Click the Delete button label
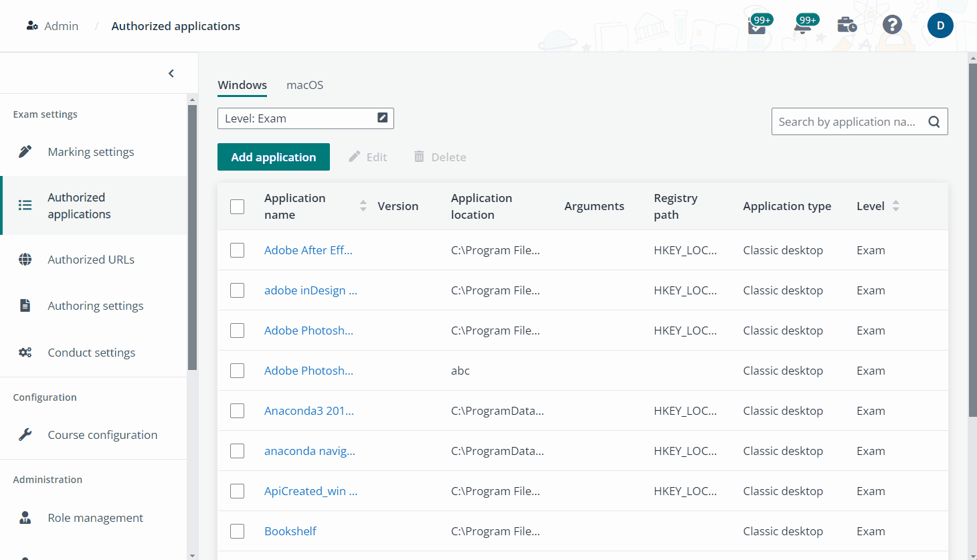 point(449,157)
